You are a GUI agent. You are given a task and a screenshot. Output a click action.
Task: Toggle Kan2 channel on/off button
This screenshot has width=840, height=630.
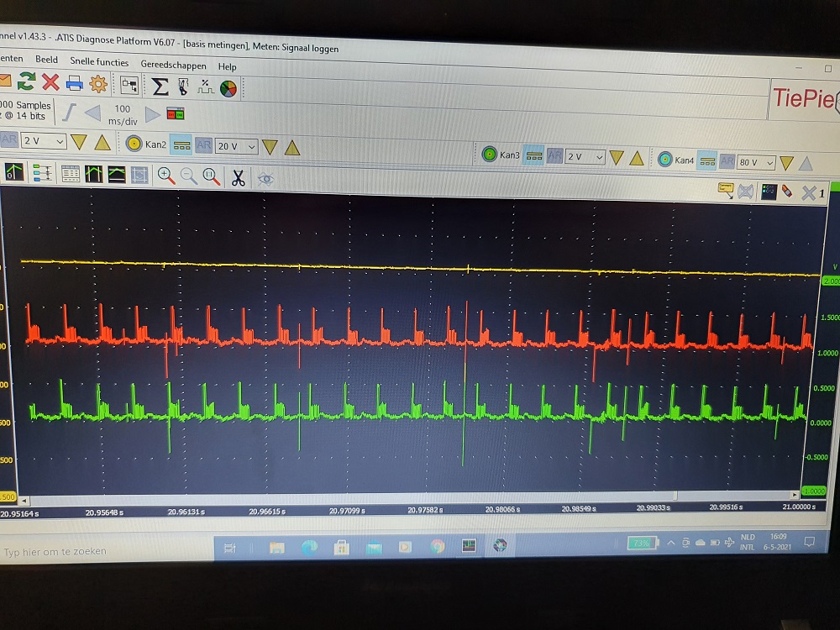tap(134, 144)
